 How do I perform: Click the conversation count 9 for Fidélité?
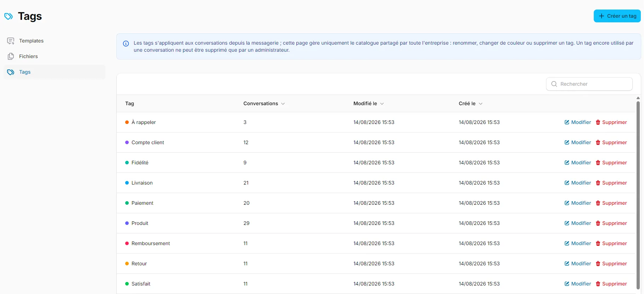(x=245, y=163)
